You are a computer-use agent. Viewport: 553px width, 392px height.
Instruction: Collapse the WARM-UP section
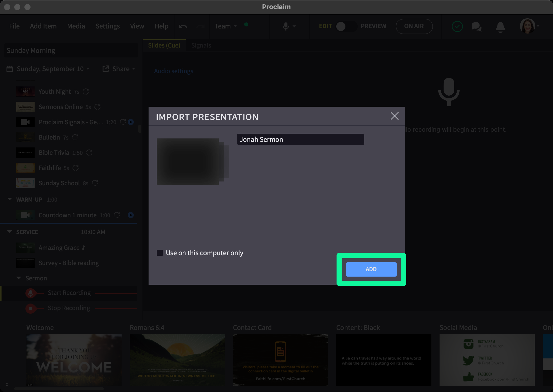tap(10, 199)
